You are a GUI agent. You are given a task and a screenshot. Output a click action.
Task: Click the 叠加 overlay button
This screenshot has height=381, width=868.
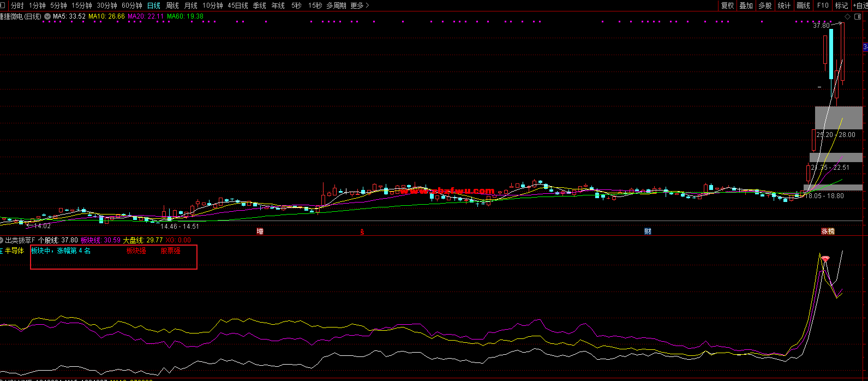(x=746, y=5)
